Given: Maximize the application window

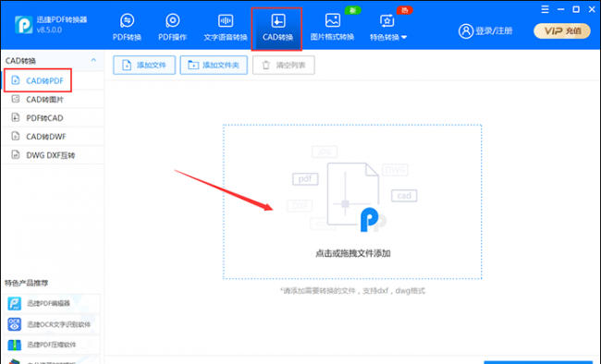Looking at the screenshot, I should pyautogui.click(x=576, y=9).
